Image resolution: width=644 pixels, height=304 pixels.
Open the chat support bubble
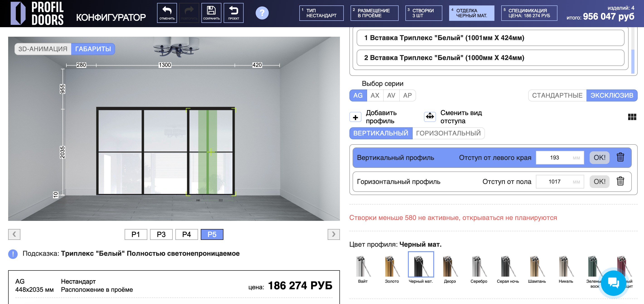(613, 283)
